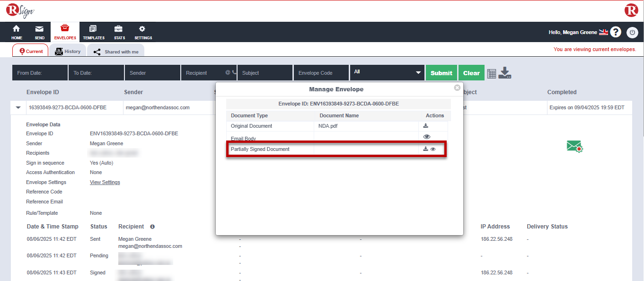View the Email Body with eye icon
The image size is (644, 281).
click(426, 137)
